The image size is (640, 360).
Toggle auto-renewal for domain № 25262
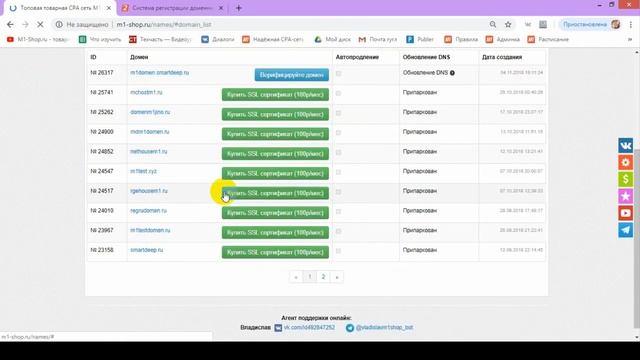tap(338, 113)
